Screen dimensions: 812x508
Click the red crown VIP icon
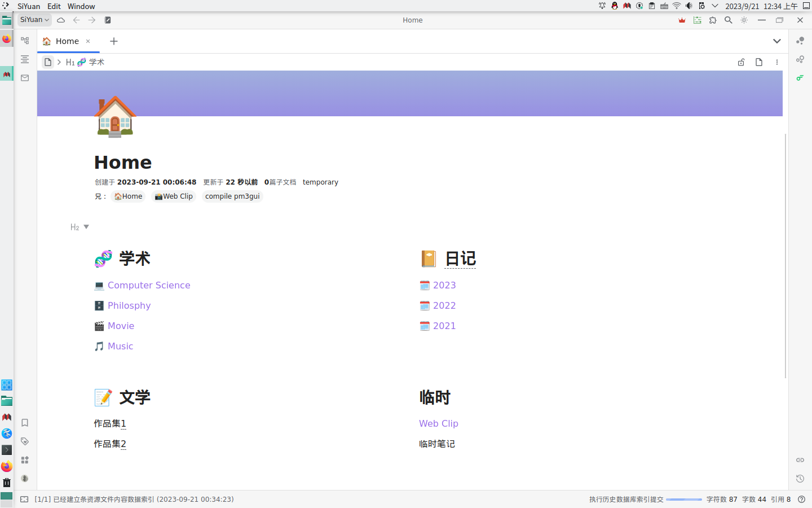pyautogui.click(x=682, y=20)
